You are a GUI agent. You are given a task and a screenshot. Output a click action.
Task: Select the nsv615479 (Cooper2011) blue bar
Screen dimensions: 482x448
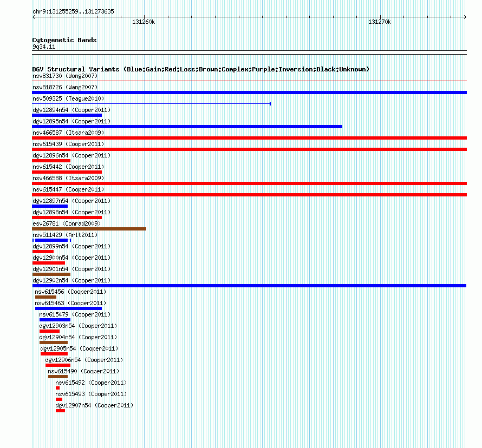(x=55, y=320)
